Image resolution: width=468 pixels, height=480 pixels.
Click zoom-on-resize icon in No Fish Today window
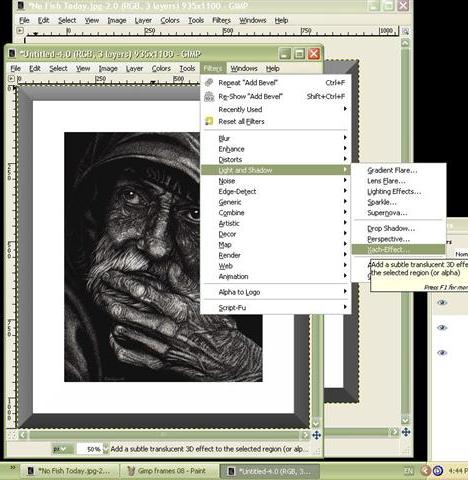point(405,31)
